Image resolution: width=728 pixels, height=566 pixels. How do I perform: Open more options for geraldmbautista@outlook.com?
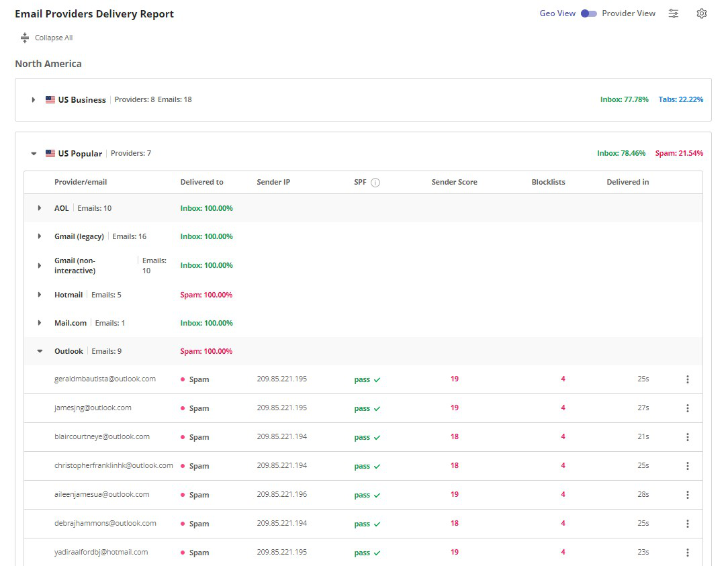(687, 379)
